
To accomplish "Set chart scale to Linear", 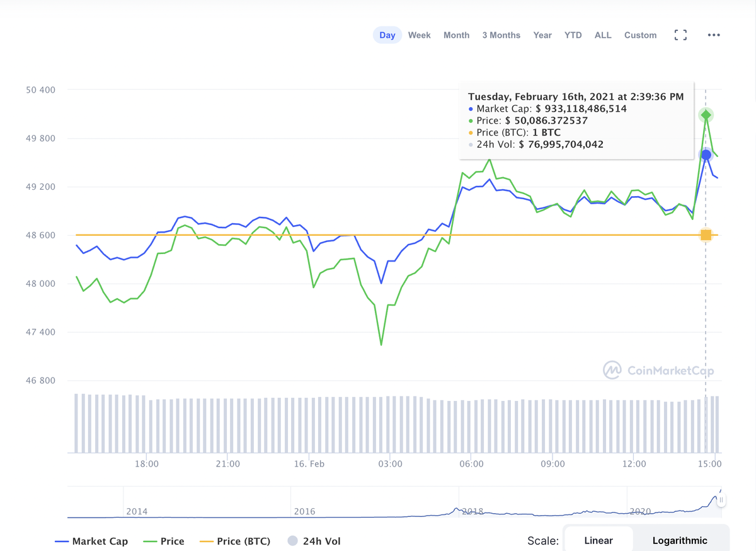I will pos(598,540).
